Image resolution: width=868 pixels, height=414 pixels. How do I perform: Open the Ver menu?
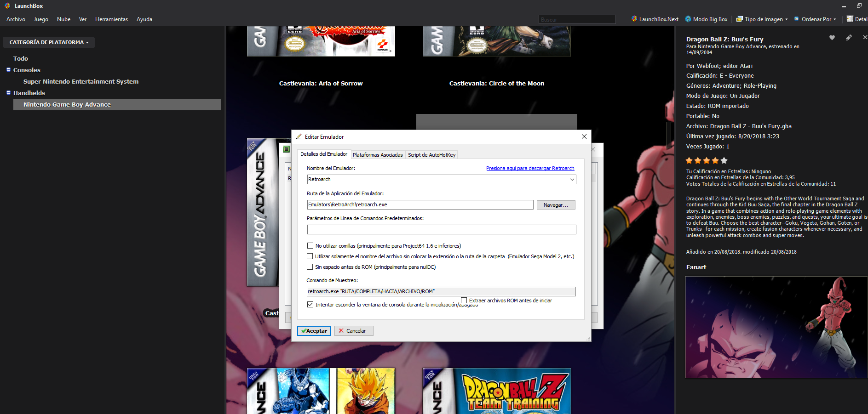click(83, 19)
